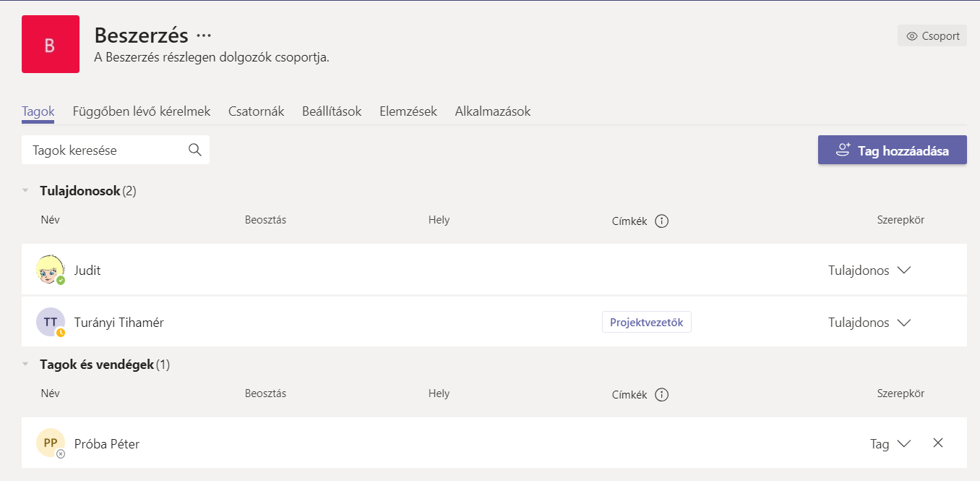The height and width of the screenshot is (481, 980).
Task: Click the search magnifier icon
Action: click(x=194, y=150)
